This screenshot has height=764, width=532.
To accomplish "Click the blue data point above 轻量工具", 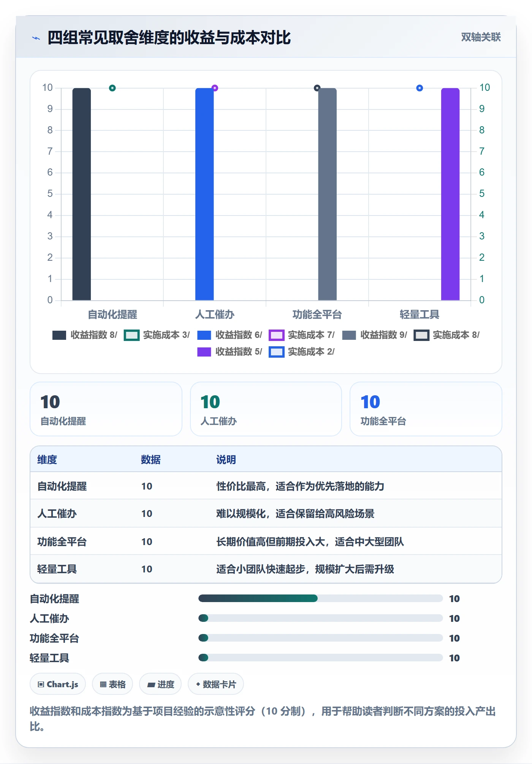I will tap(420, 88).
